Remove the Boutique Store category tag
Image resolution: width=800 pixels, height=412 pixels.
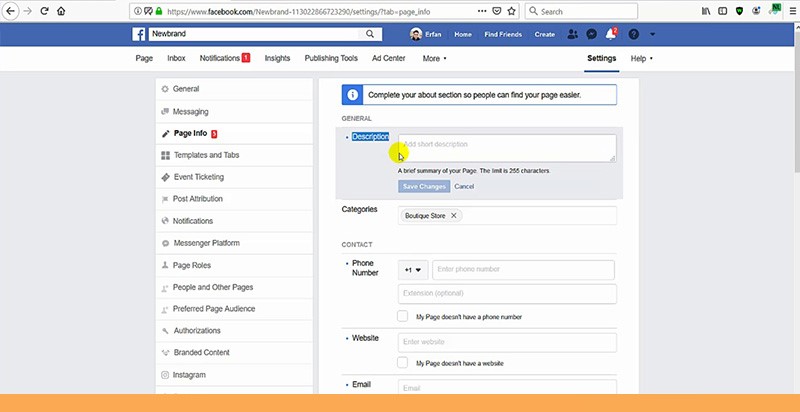coord(453,215)
